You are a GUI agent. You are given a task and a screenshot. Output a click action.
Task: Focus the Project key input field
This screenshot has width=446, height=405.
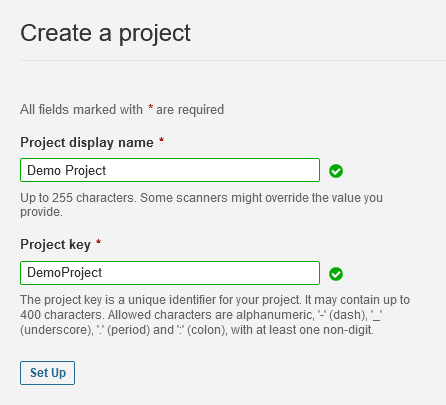(x=170, y=273)
